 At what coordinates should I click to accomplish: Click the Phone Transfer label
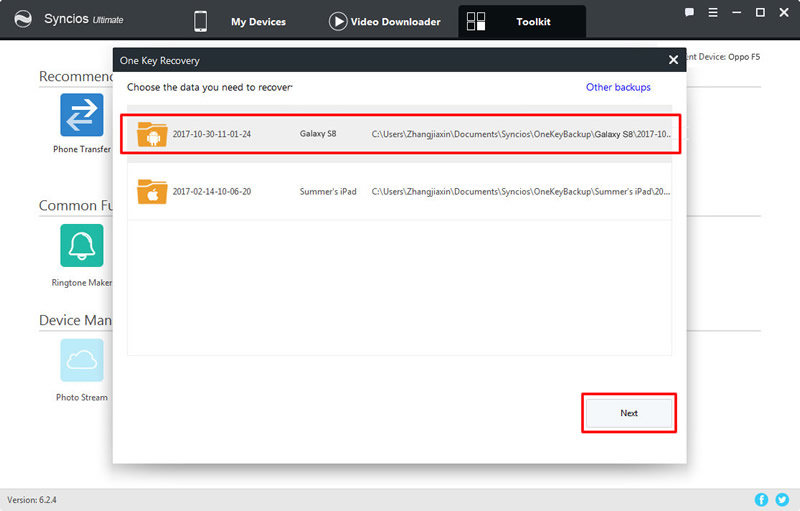click(82, 149)
